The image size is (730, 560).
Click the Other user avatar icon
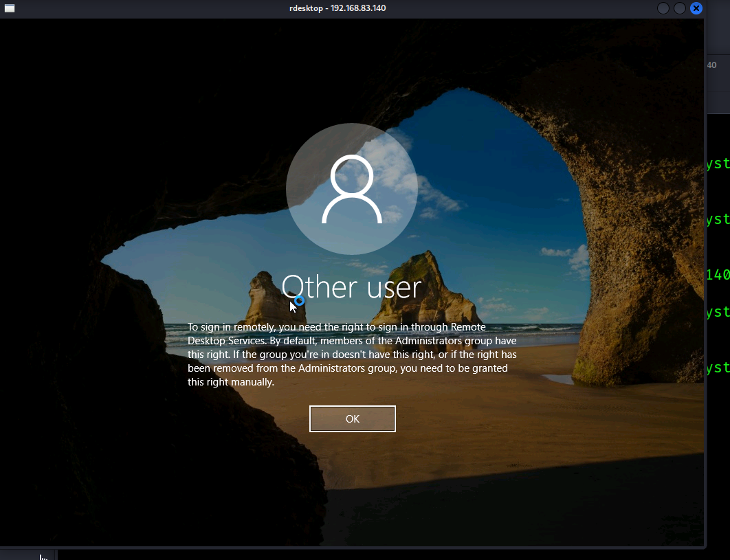pyautogui.click(x=352, y=189)
